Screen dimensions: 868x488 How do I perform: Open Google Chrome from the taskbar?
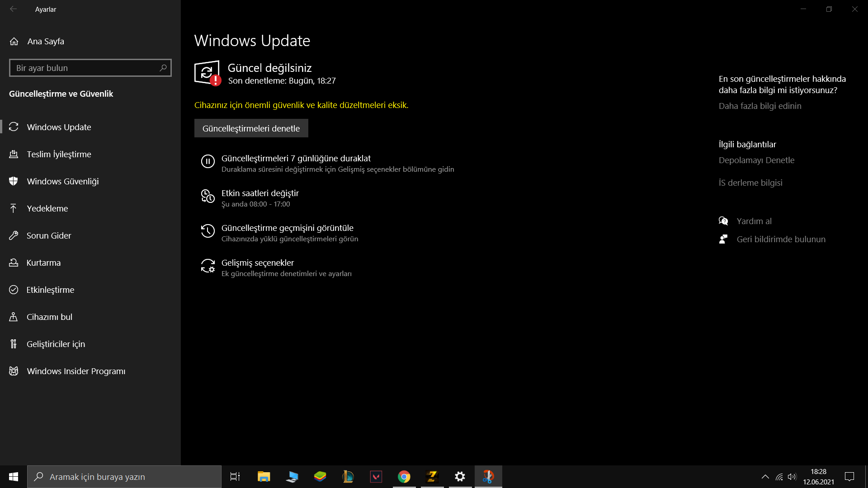(404, 477)
